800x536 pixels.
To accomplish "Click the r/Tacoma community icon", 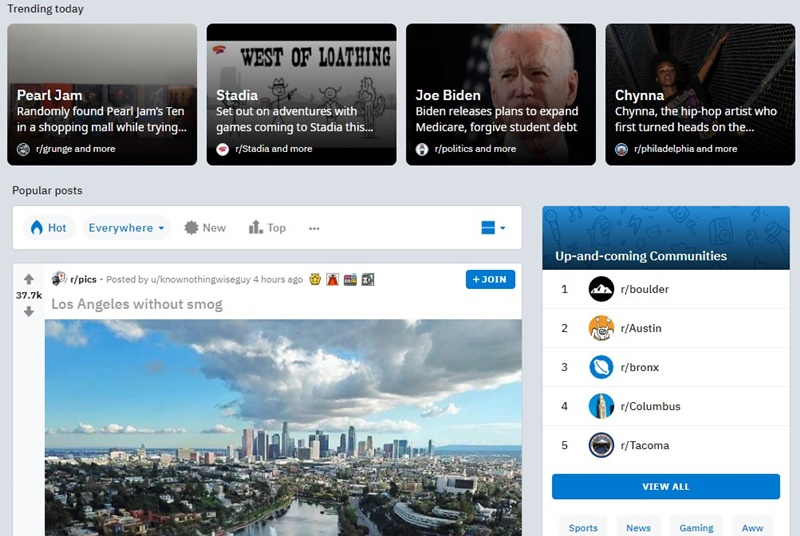I will [601, 445].
